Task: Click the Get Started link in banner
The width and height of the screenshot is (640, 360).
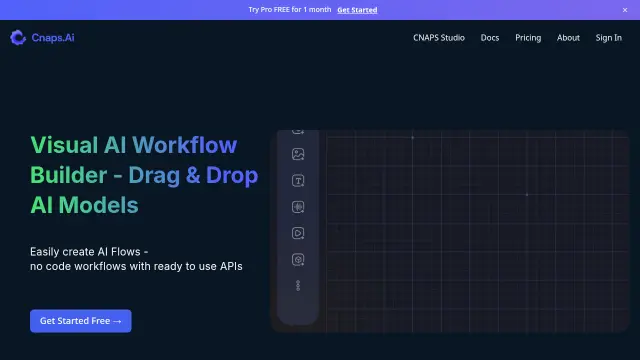Action: pyautogui.click(x=357, y=10)
